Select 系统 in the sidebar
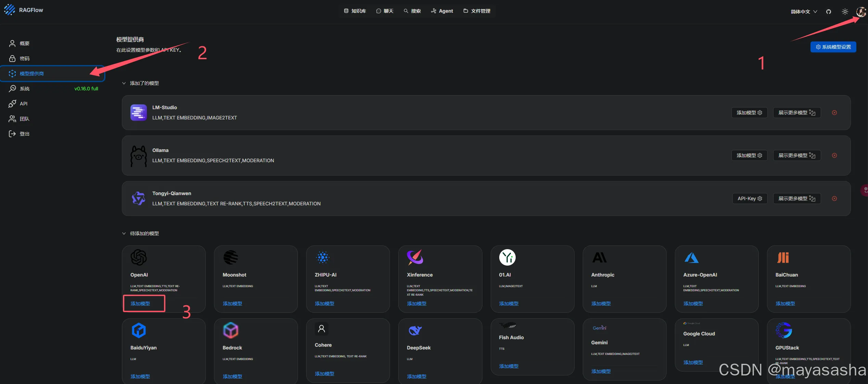Image resolution: width=868 pixels, height=384 pixels. click(53, 89)
